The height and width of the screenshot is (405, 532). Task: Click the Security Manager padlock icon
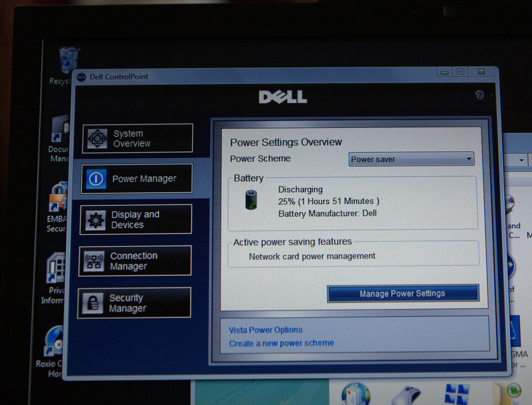coord(94,303)
